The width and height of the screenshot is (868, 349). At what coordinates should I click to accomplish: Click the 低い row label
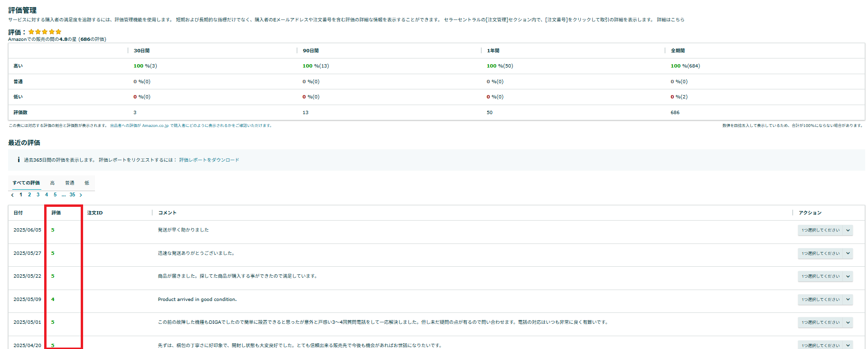pos(18,97)
